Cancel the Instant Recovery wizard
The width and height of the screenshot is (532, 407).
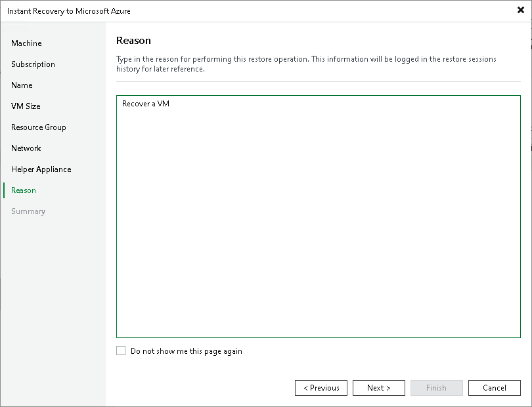click(x=495, y=388)
